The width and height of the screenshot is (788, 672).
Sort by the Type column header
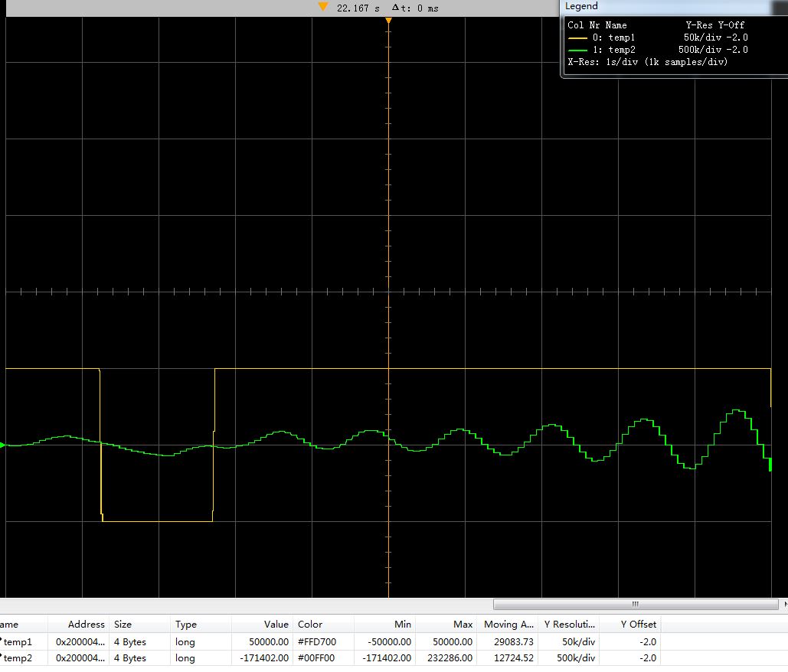tap(201, 625)
